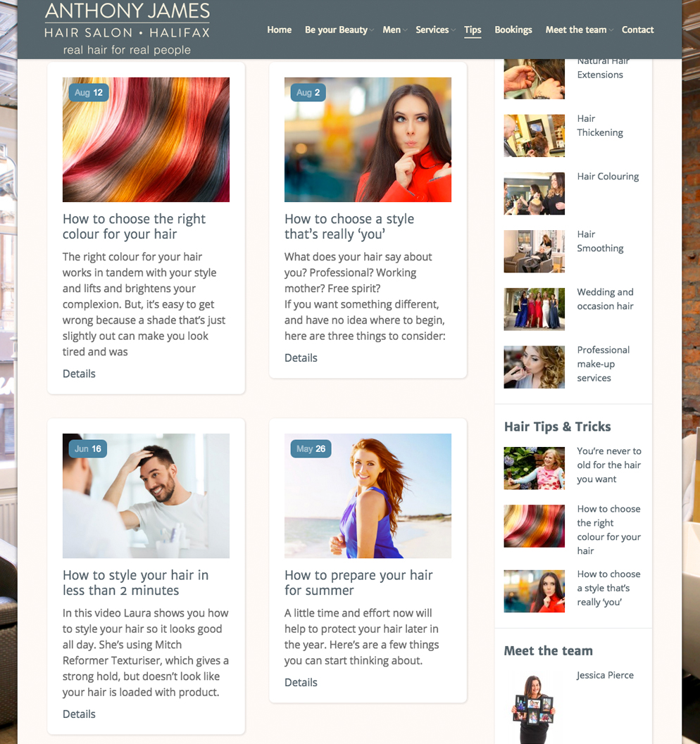Viewport: 700px width, 744px height.
Task: Click the small woman in red tip thumbnail
Action: click(535, 591)
